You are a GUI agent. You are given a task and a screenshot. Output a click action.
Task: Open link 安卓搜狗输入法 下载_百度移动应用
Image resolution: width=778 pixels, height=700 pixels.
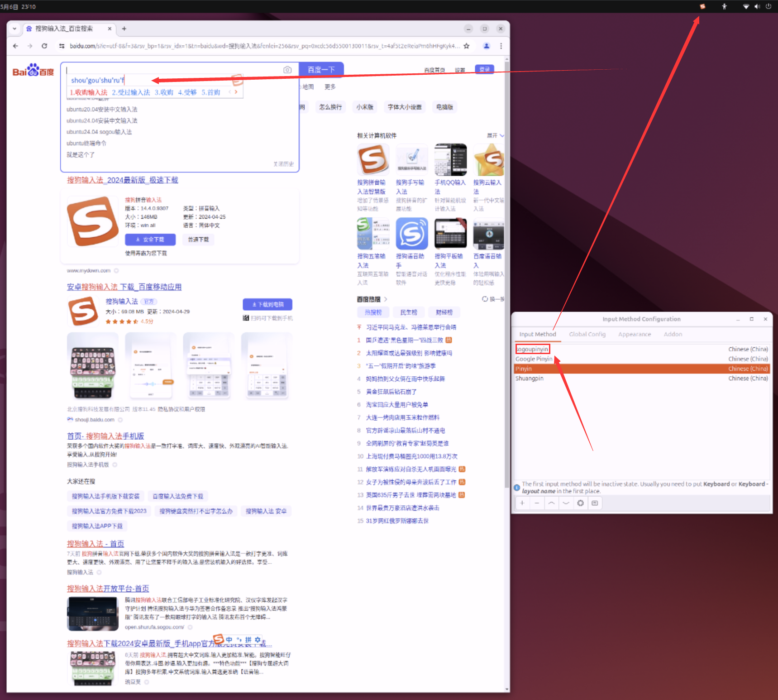[124, 287]
